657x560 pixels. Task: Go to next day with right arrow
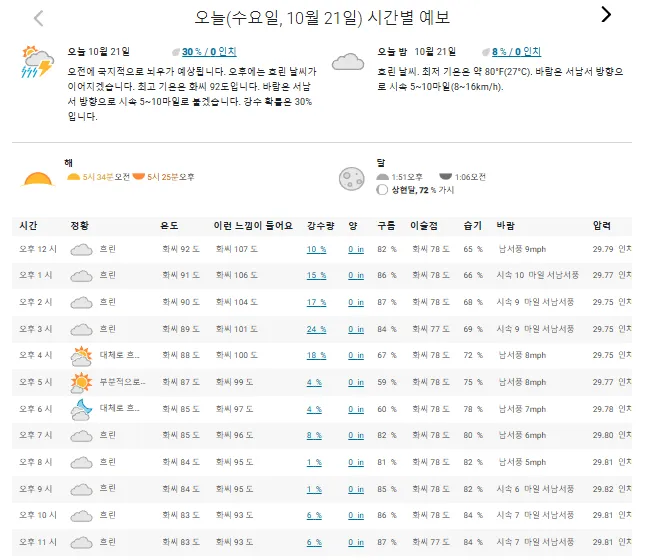(x=606, y=15)
